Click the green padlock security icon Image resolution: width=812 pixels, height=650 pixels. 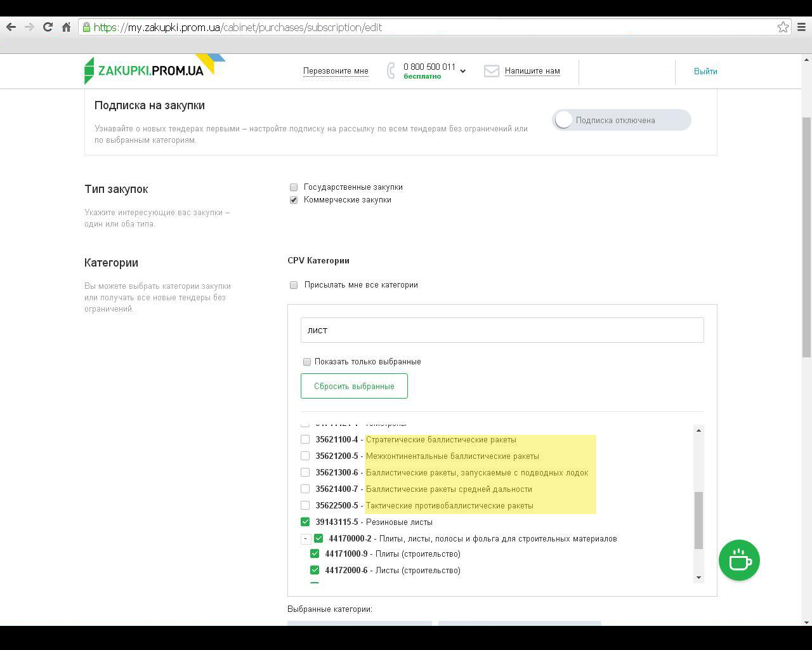(x=87, y=27)
